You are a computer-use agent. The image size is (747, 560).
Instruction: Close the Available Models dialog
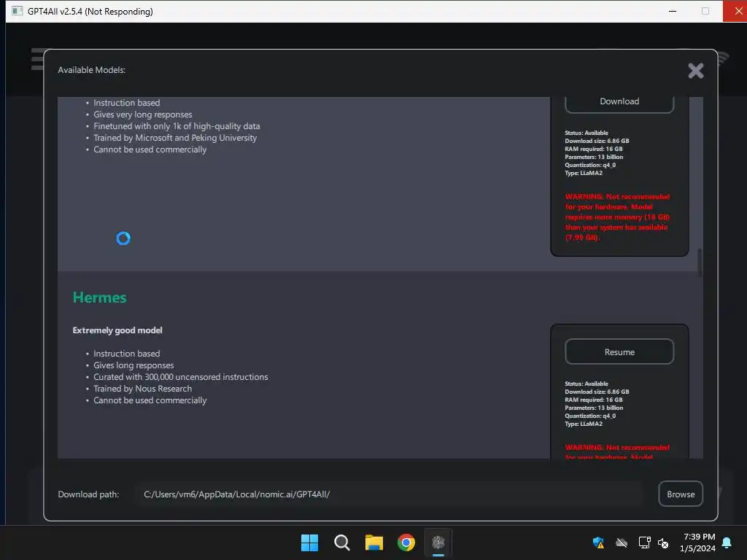(x=695, y=71)
